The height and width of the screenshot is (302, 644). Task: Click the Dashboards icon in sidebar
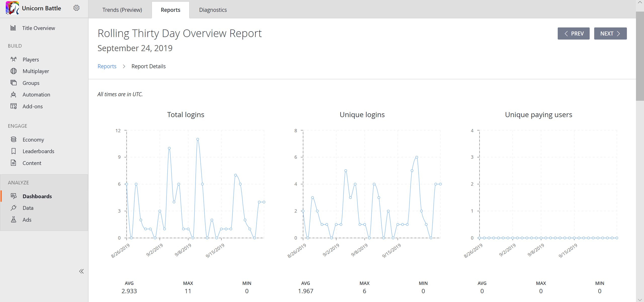[14, 196]
